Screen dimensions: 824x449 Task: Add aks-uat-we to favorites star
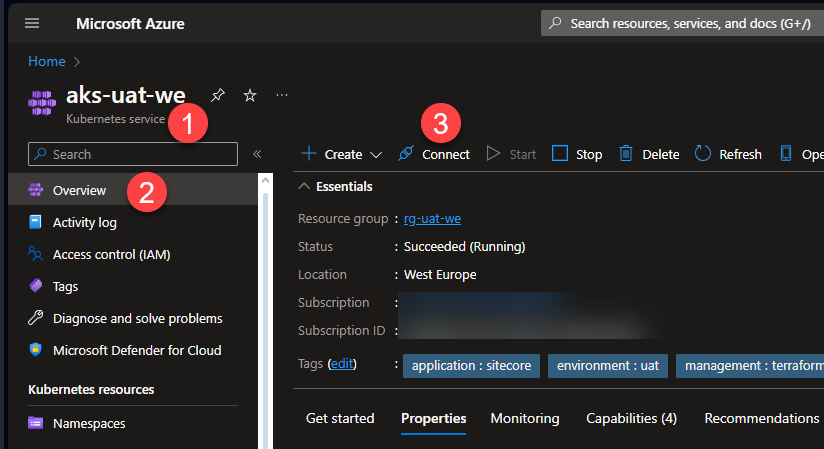coord(250,96)
